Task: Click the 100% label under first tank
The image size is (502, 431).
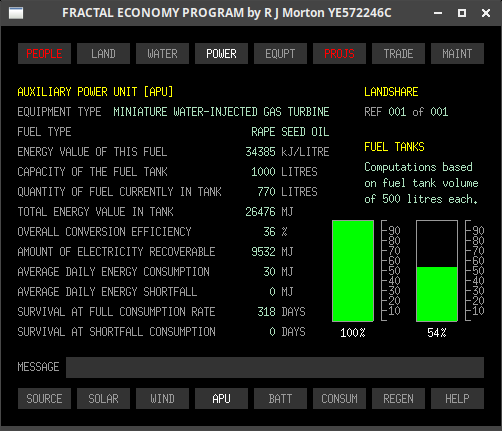Action: pyautogui.click(x=353, y=333)
